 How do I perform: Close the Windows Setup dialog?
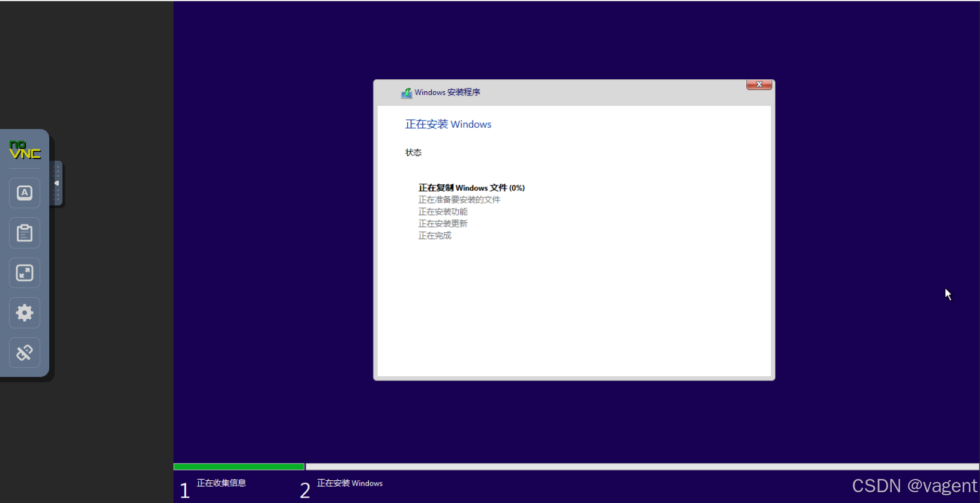coord(759,85)
